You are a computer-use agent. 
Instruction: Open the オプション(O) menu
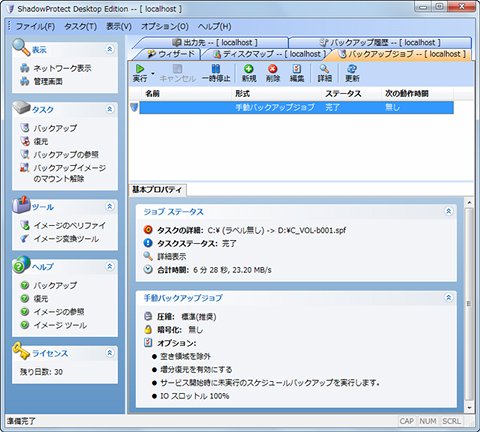point(165,26)
